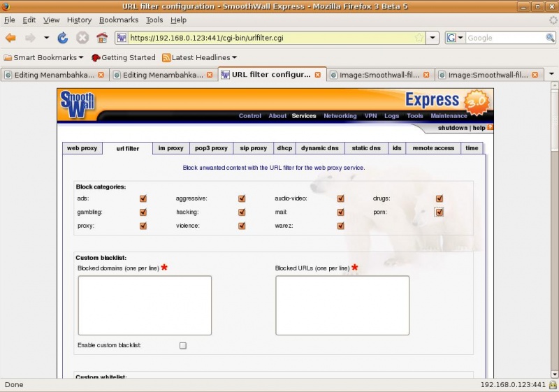Click the SmoothWall logo in the banner
This screenshot has width=559, height=392.
(x=78, y=105)
